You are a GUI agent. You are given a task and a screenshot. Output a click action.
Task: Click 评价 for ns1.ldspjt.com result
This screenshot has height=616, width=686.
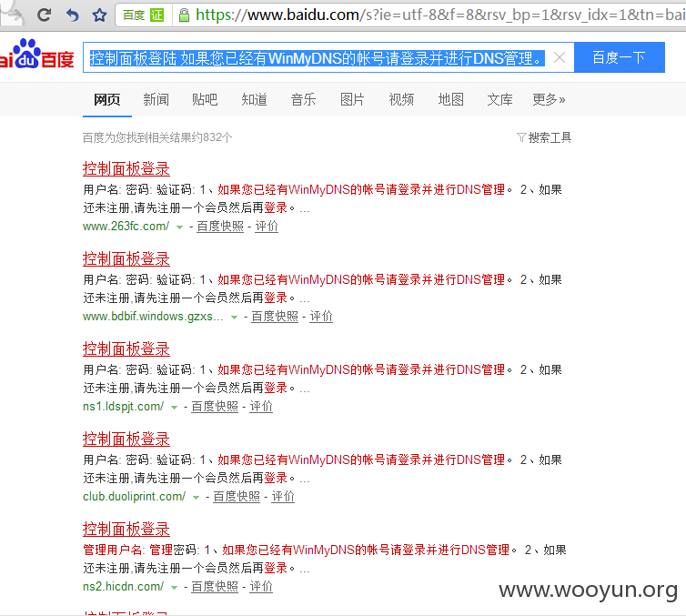click(261, 407)
